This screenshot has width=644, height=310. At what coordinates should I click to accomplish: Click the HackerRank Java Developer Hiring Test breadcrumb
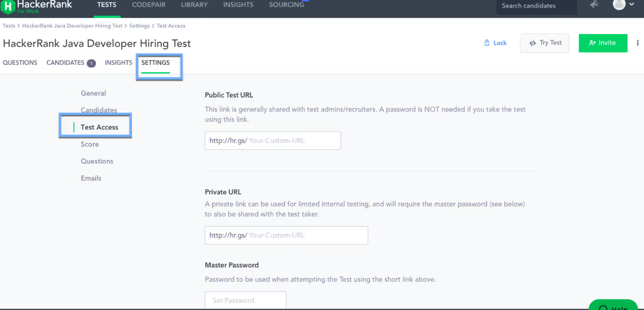click(x=72, y=26)
